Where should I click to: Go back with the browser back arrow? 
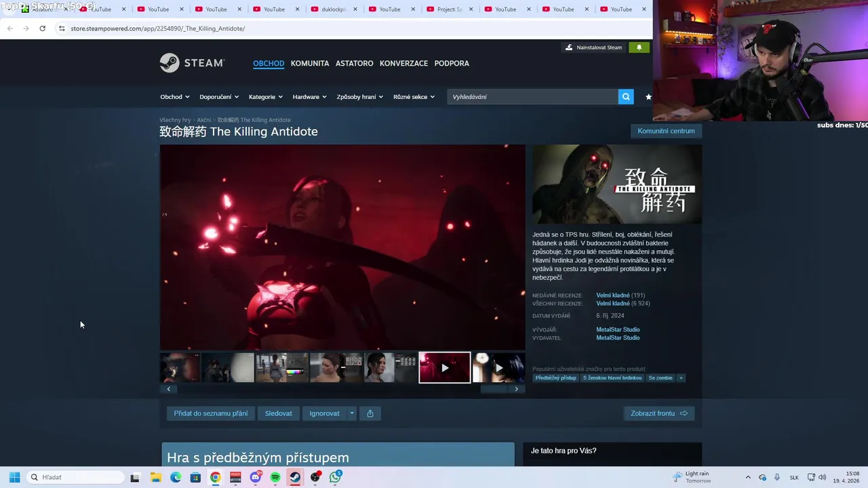[x=9, y=28]
